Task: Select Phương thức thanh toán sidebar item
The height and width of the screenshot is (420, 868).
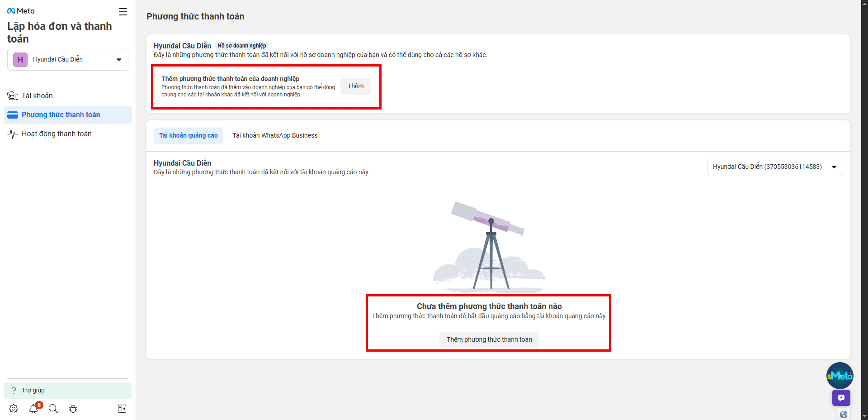Action: coord(61,115)
